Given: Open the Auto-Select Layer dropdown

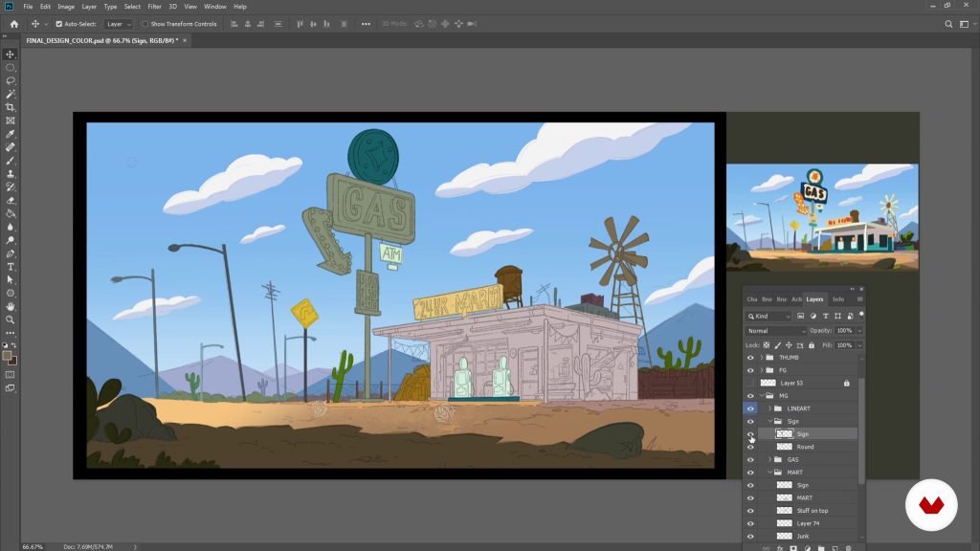Looking at the screenshot, I should coord(119,24).
